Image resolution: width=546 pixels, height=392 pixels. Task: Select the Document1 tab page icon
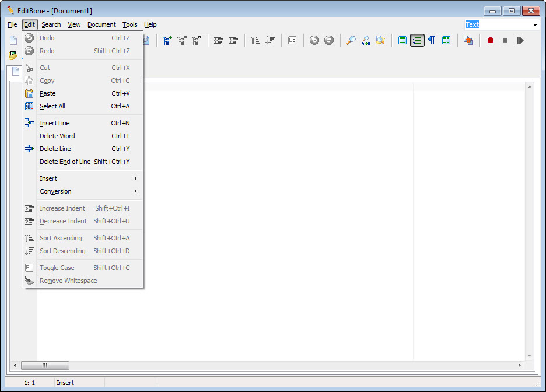click(x=16, y=71)
